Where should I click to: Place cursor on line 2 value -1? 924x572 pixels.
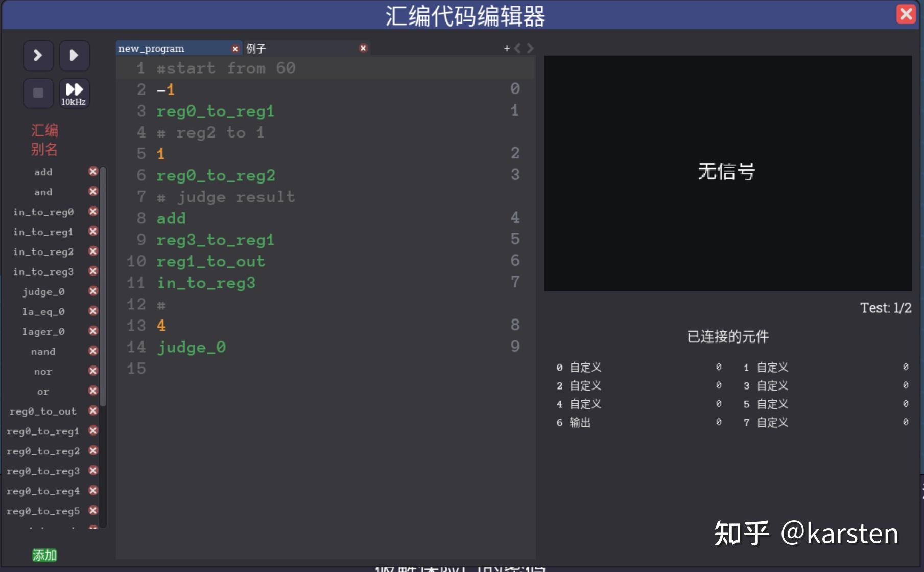(x=165, y=89)
